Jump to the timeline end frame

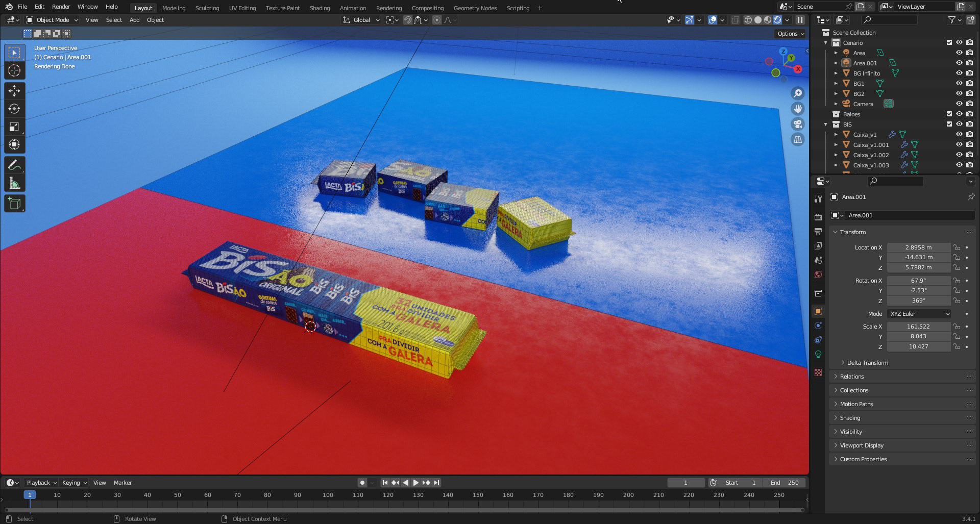tap(436, 483)
